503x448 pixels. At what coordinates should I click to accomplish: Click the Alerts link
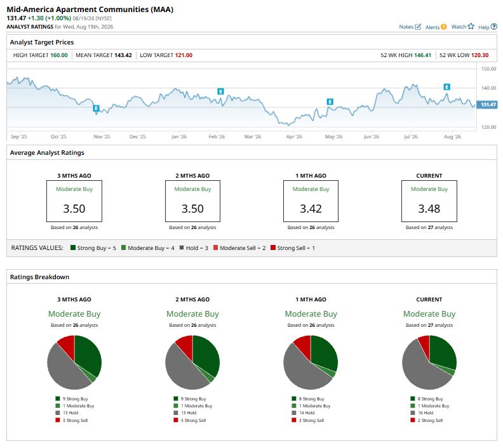433,27
